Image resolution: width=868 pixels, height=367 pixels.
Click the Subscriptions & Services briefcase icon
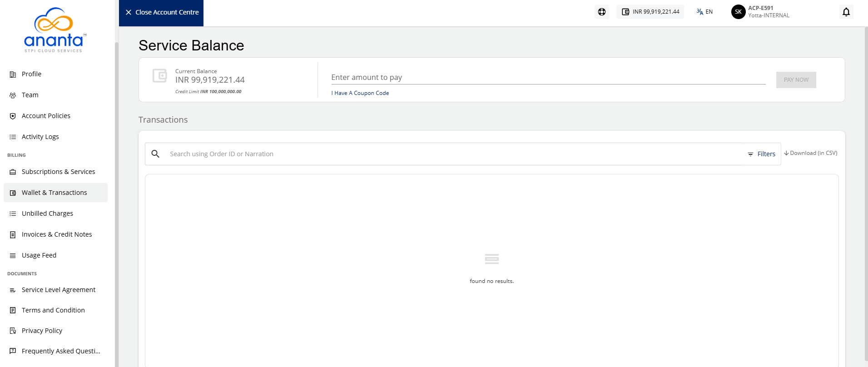[x=13, y=172]
